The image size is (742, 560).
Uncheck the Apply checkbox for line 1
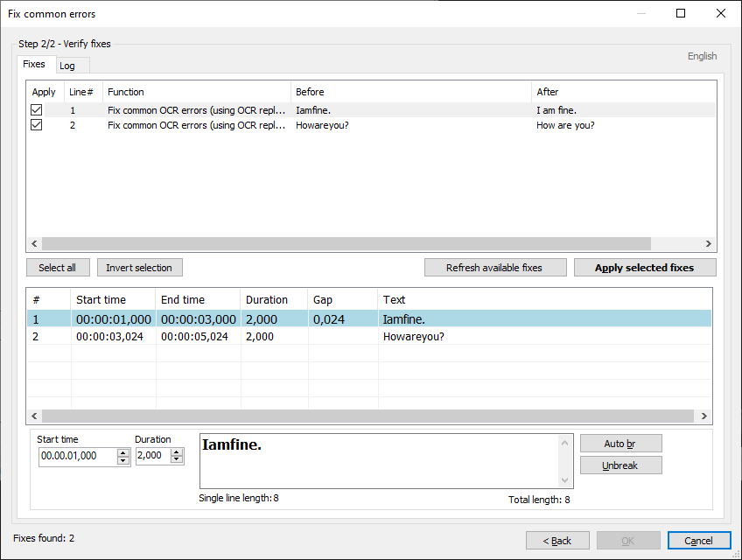[36, 110]
